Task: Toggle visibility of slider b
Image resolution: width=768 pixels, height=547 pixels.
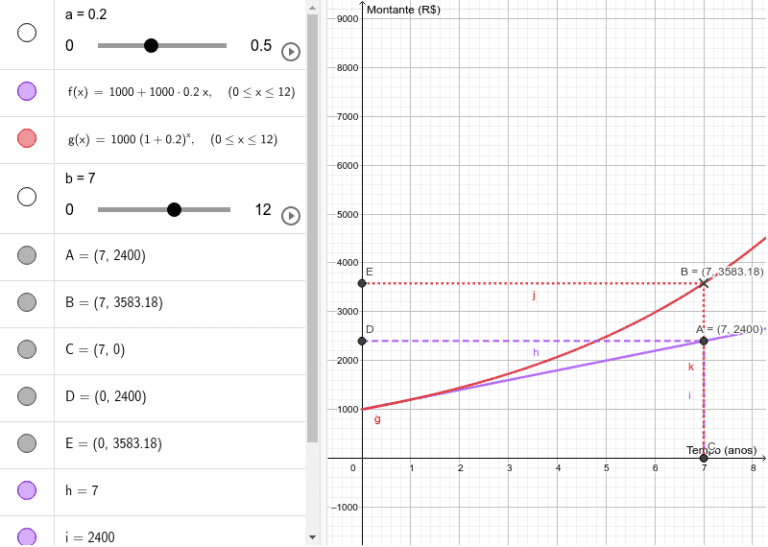Action: (x=27, y=197)
